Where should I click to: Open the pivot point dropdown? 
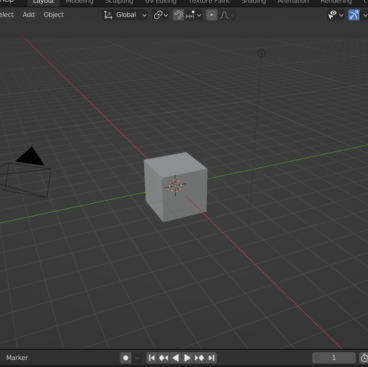point(161,15)
